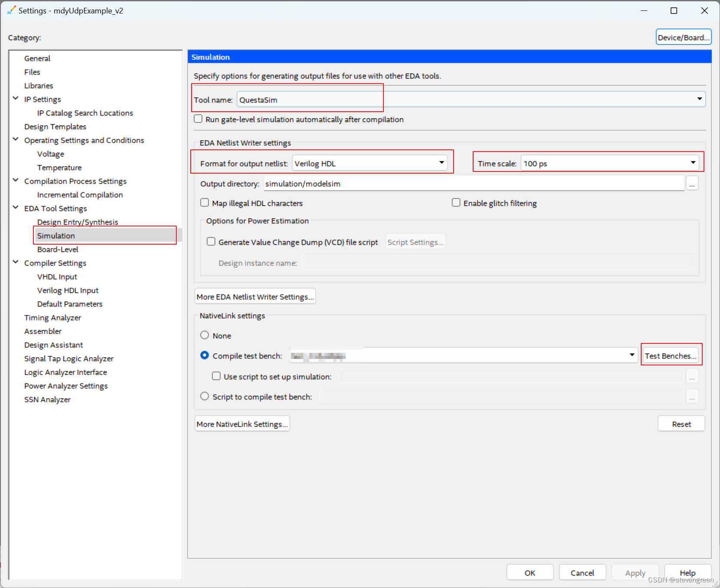Viewport: 720px width, 588px height.
Task: Collapse Operating Settings and Conditions node
Action: [x=16, y=139]
